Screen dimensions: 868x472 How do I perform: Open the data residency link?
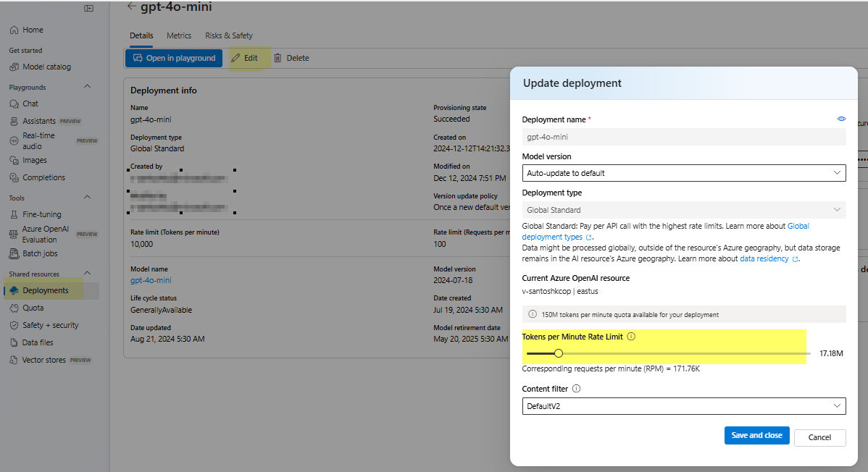coord(769,259)
